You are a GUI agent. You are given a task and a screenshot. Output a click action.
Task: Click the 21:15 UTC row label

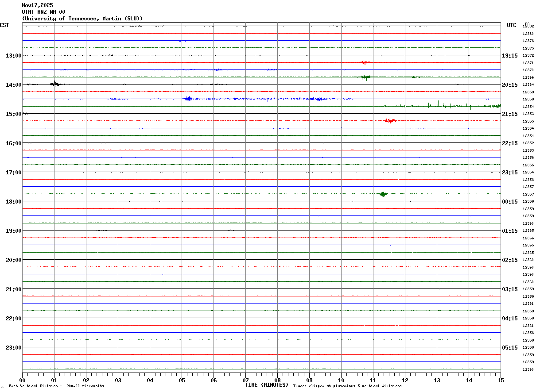click(509, 114)
